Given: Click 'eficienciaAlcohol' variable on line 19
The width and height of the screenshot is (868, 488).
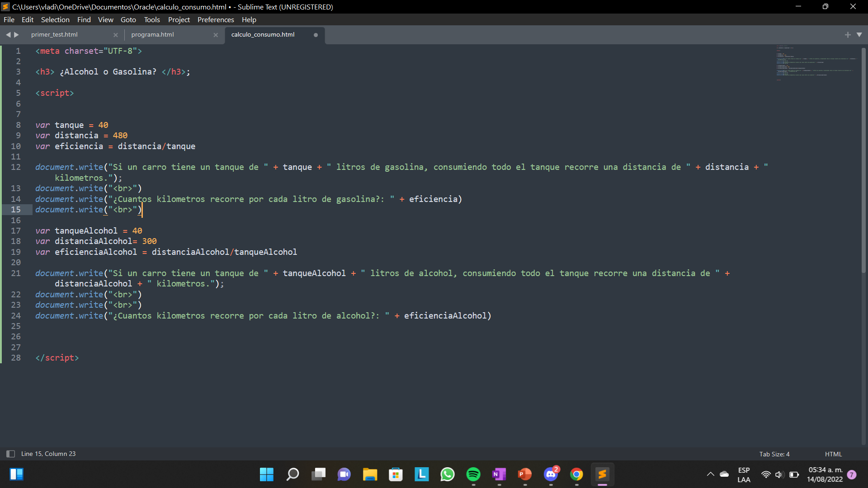Looking at the screenshot, I should (x=96, y=252).
